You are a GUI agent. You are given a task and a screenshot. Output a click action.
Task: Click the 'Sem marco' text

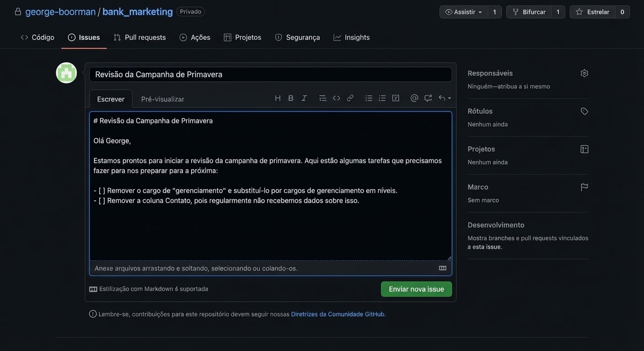point(483,200)
